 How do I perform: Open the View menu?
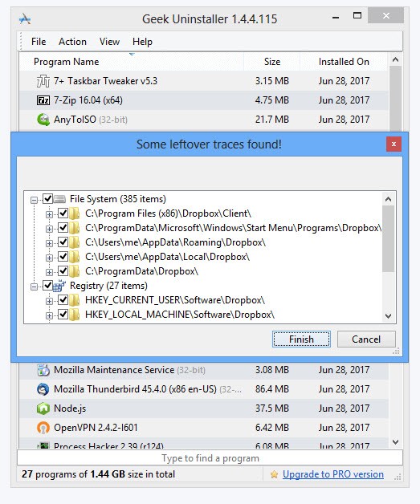coord(110,42)
